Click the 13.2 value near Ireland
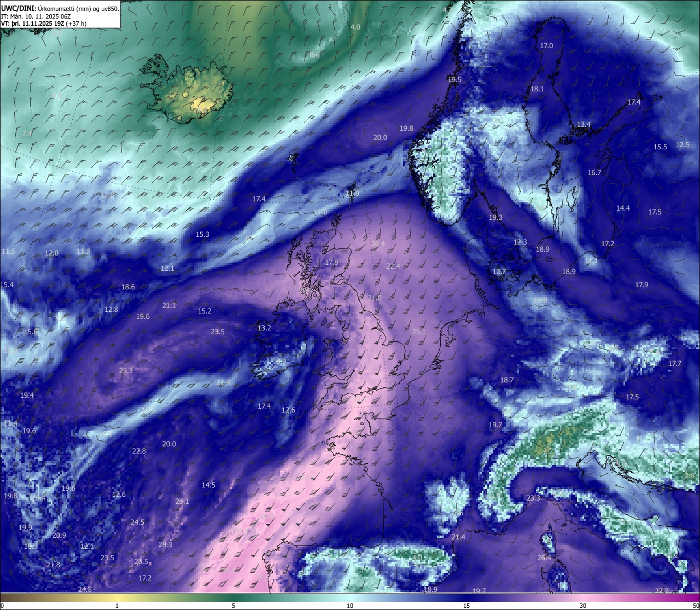Screen dimensions: 700x610 click(x=264, y=328)
